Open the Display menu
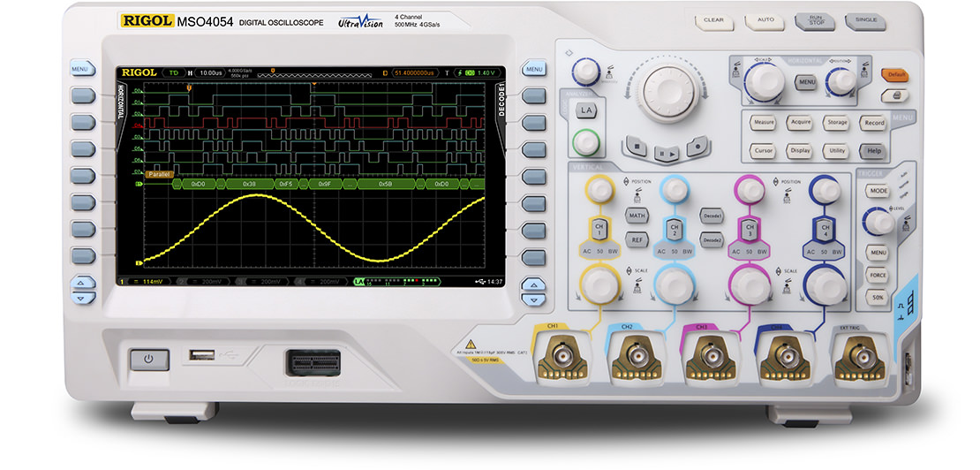Viewport: 980px width, 470px height. [799, 150]
